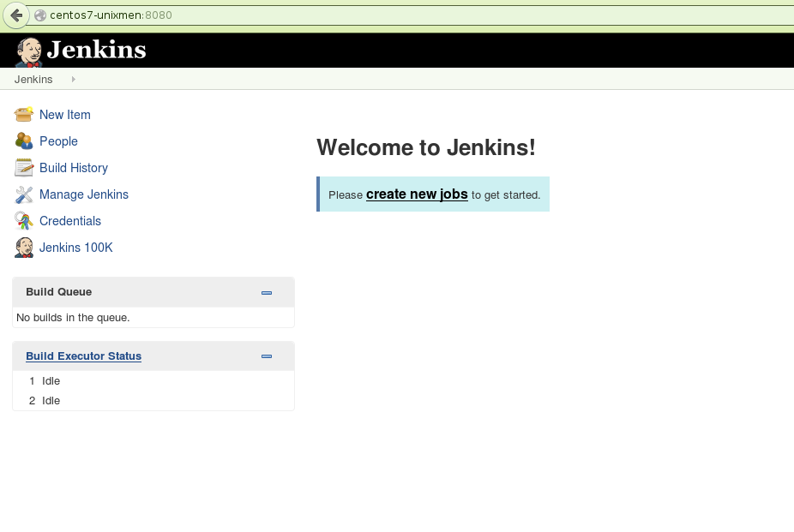Image resolution: width=794 pixels, height=532 pixels.
Task: Collapse the Build Executor Status panel
Action: click(267, 356)
